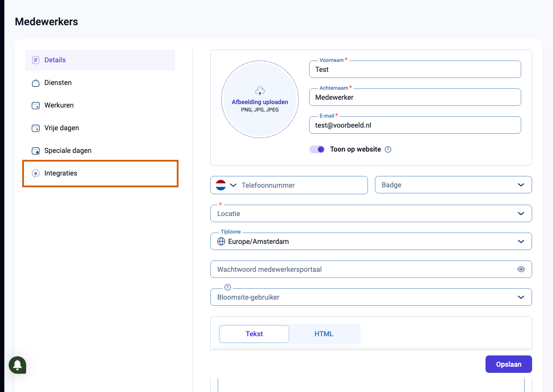553x392 pixels.
Task: Open the Badge dropdown
Action: tap(453, 185)
